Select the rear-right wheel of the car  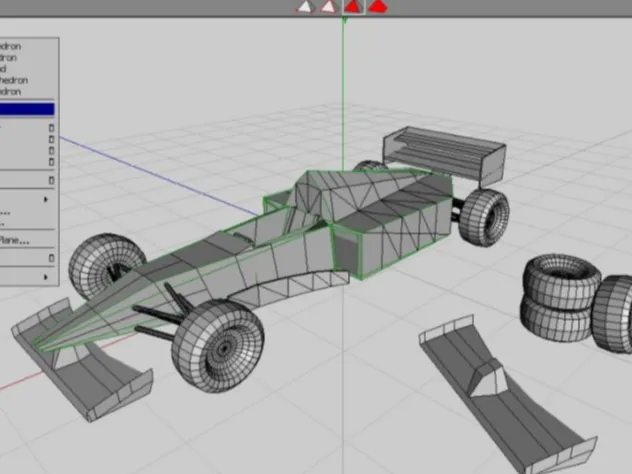click(484, 217)
